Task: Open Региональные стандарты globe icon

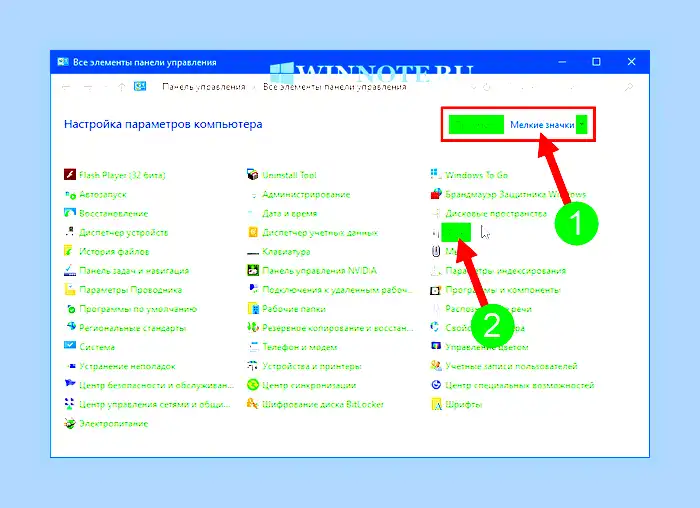Action: pos(70,328)
